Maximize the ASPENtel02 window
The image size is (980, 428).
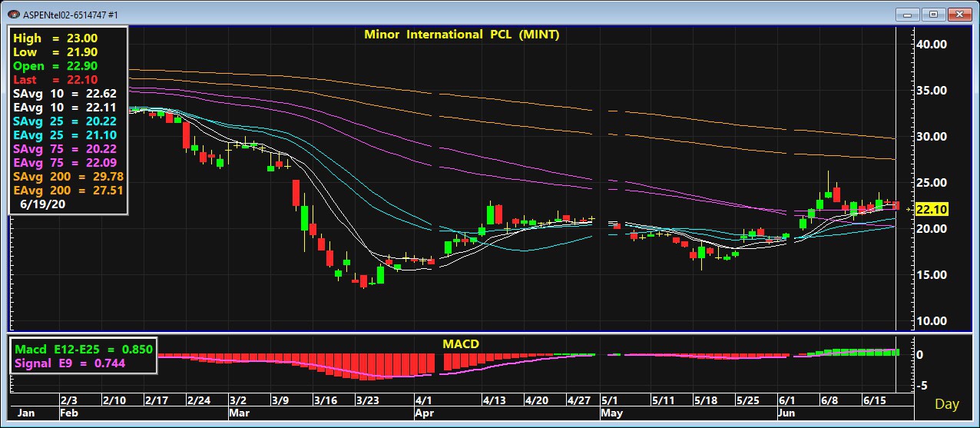932,13
